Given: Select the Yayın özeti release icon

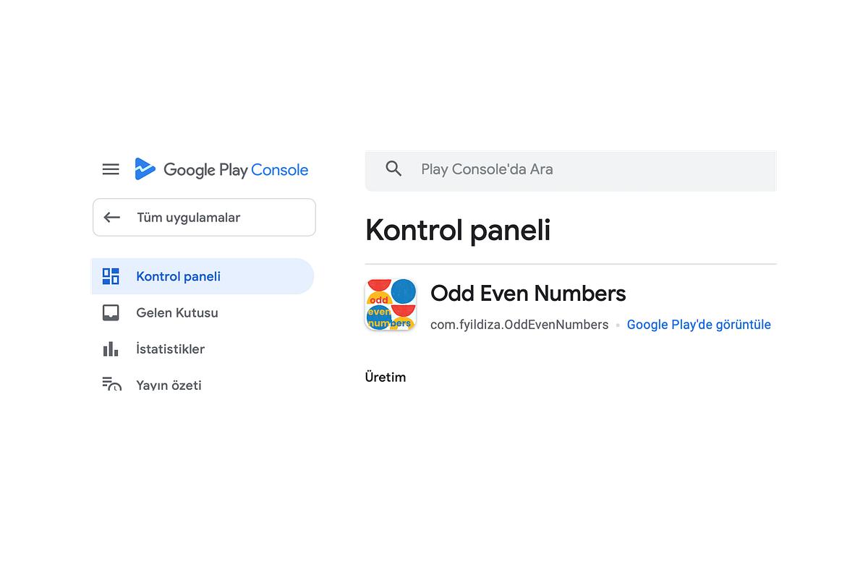Looking at the screenshot, I should point(112,384).
